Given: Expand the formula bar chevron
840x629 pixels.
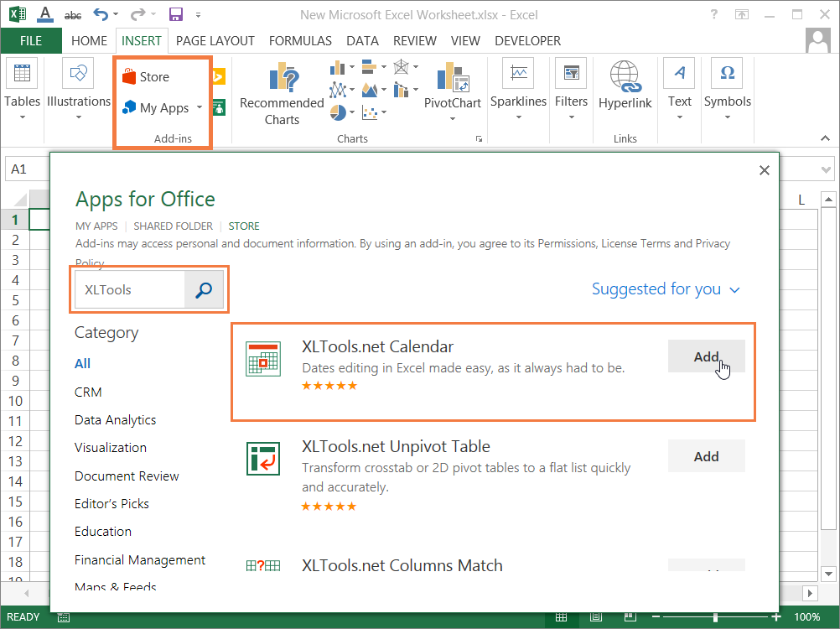Looking at the screenshot, I should pyautogui.click(x=826, y=170).
